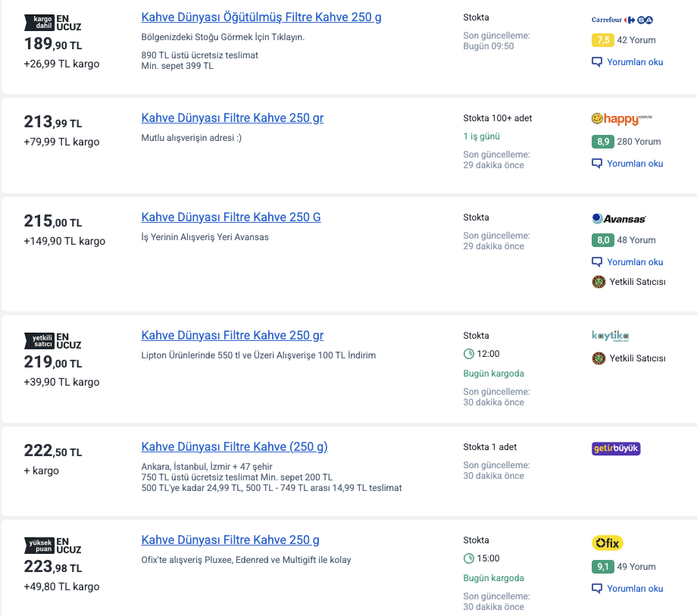Open Kahve Dünyası Öğütülmüş Filtre Kahve 250 g link
Screen dimensions: 697x616
click(x=261, y=17)
